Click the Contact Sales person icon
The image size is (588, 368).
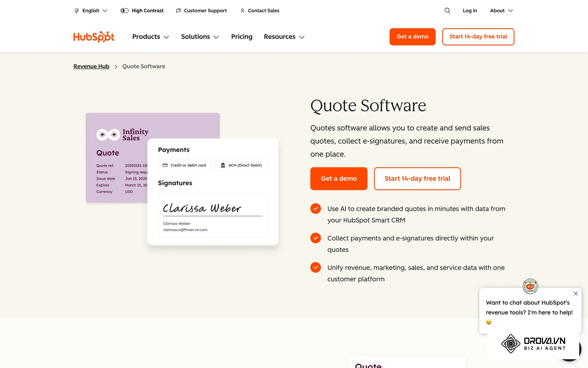(x=243, y=11)
